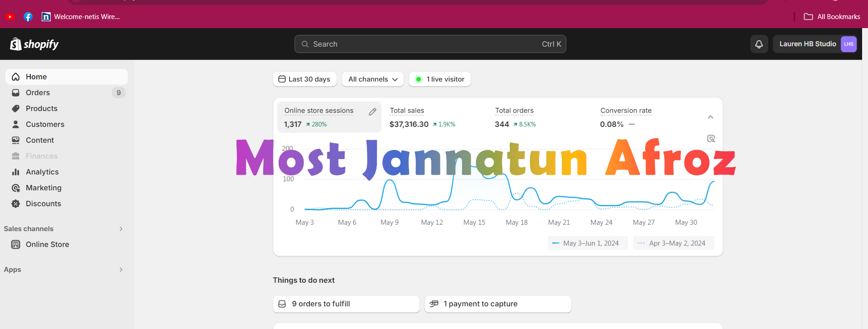Open the All Bookmarks folder
Image resolution: width=868 pixels, height=329 pixels.
832,17
